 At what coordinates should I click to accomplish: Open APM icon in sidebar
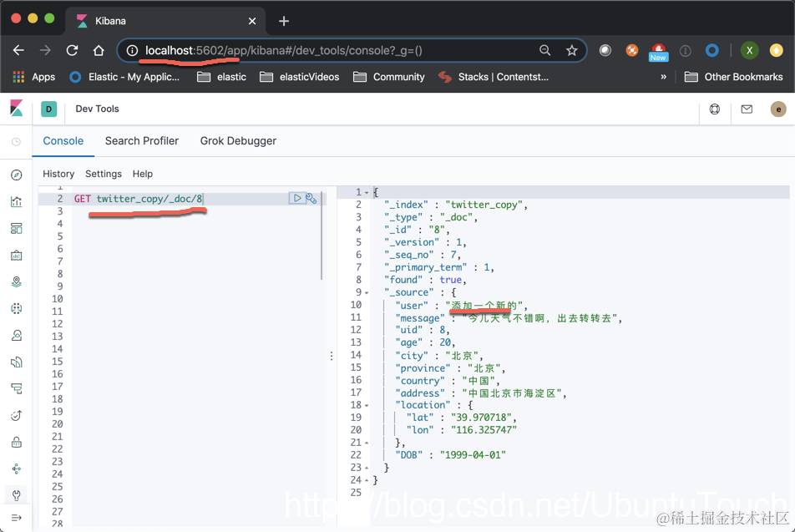(x=16, y=389)
